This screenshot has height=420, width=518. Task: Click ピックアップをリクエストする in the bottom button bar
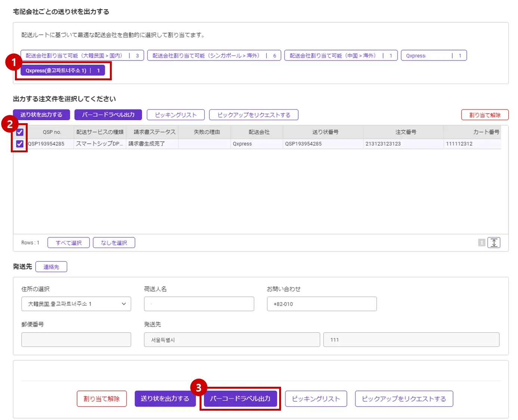coord(404,399)
